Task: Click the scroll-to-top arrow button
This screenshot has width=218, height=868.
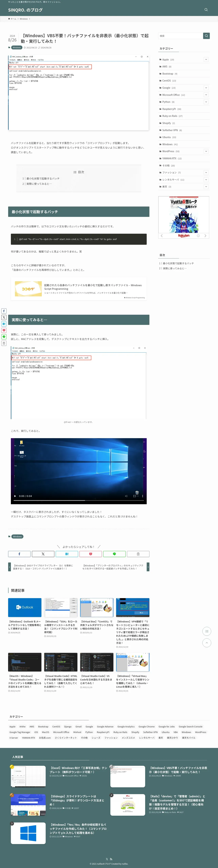Action: pyautogui.click(x=207, y=643)
